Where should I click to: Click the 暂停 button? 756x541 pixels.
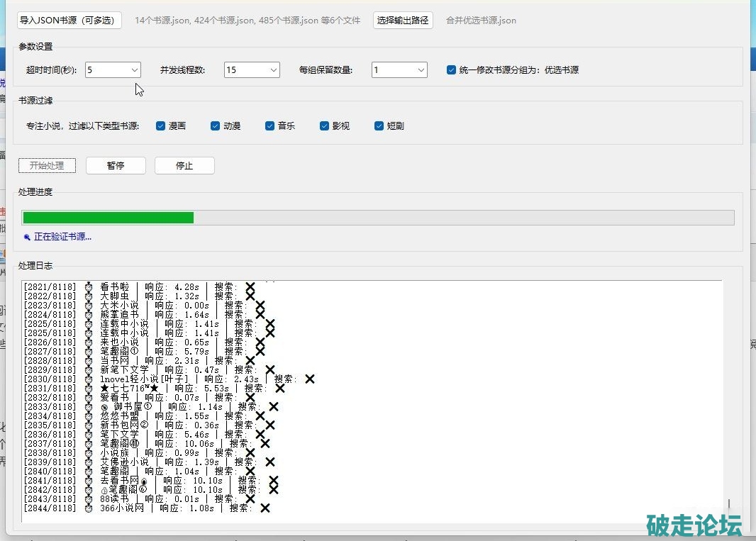point(116,165)
